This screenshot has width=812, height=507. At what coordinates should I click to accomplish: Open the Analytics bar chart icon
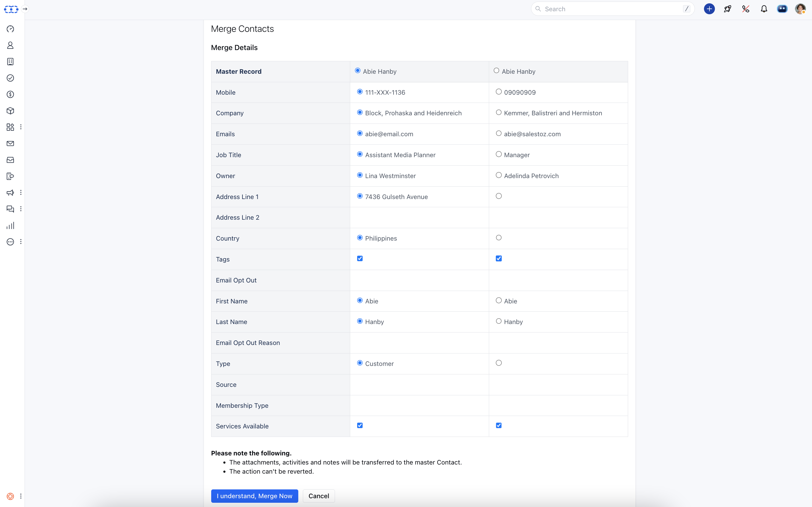[x=10, y=225]
